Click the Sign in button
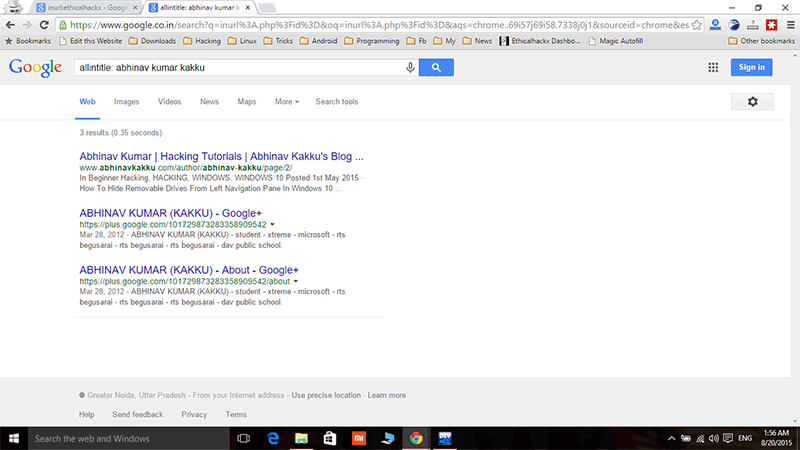 pyautogui.click(x=751, y=67)
